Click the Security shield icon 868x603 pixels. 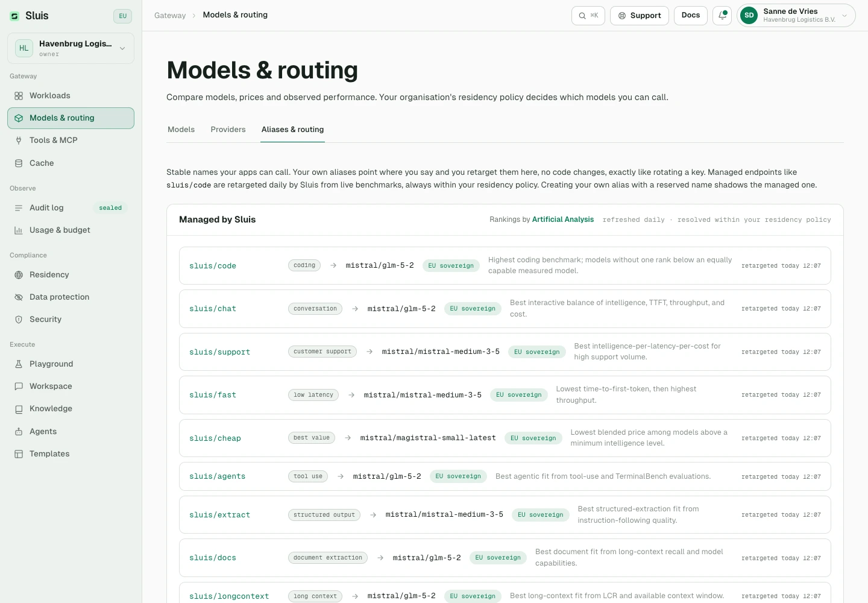(19, 320)
